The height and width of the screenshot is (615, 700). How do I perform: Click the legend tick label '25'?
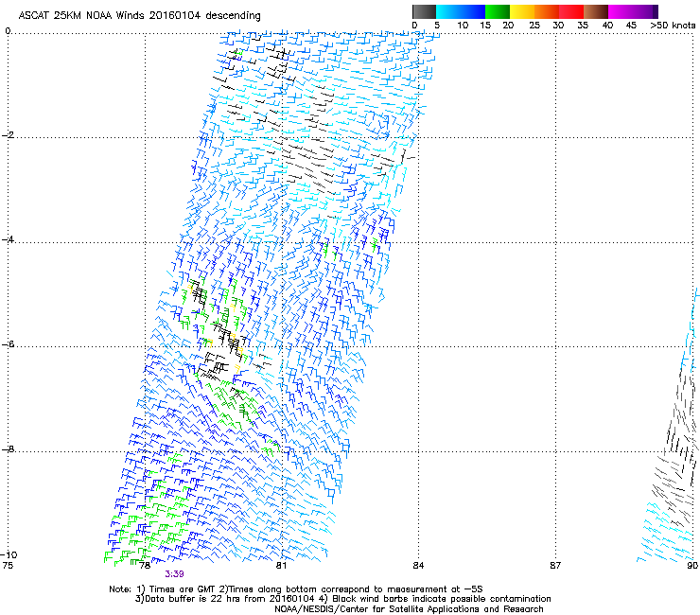point(534,25)
